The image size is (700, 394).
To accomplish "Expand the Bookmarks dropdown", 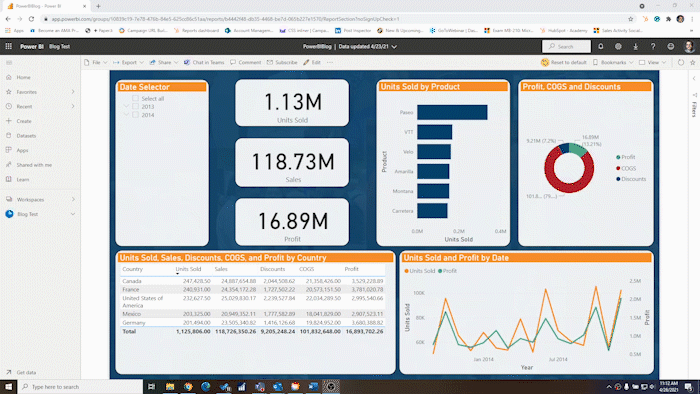I will click(612, 62).
